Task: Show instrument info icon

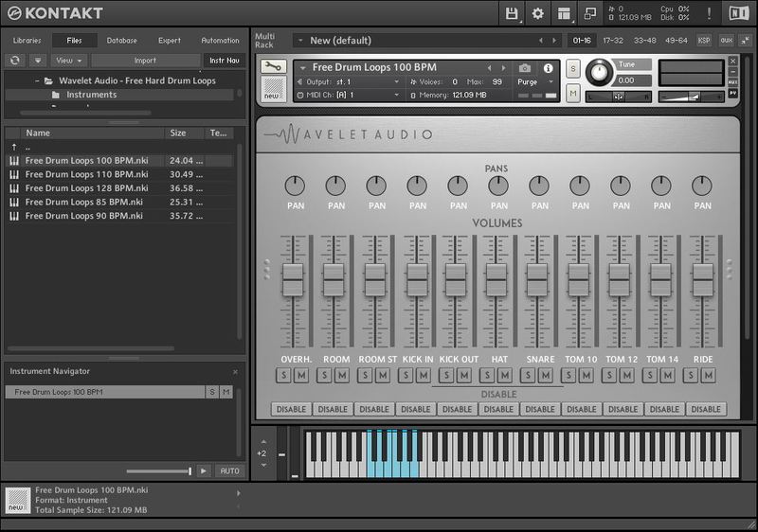Action: coord(548,68)
